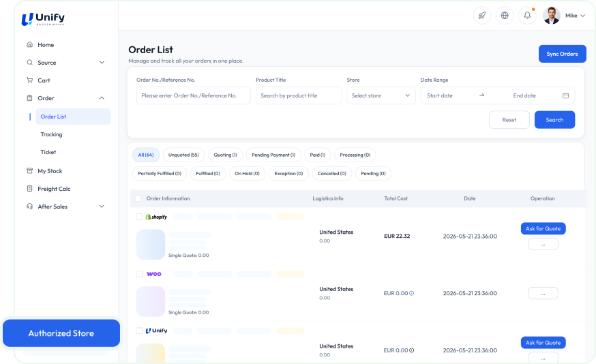This screenshot has height=364, width=596.
Task: Check the Unify order checkbox
Action: pyautogui.click(x=139, y=331)
